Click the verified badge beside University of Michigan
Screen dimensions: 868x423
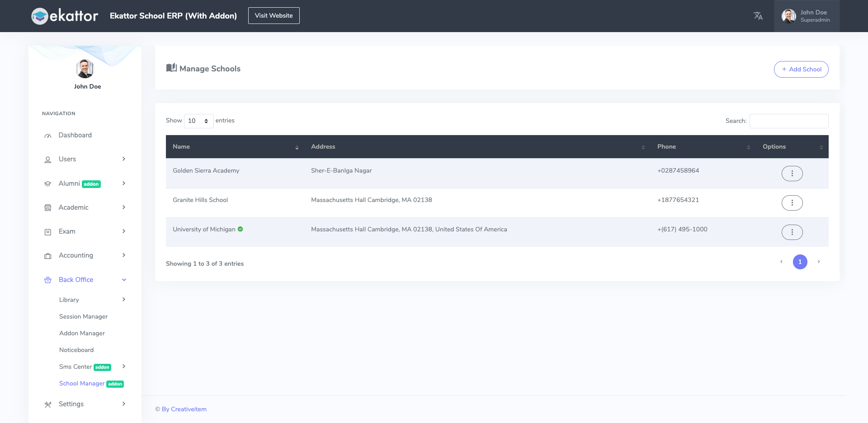tap(240, 229)
